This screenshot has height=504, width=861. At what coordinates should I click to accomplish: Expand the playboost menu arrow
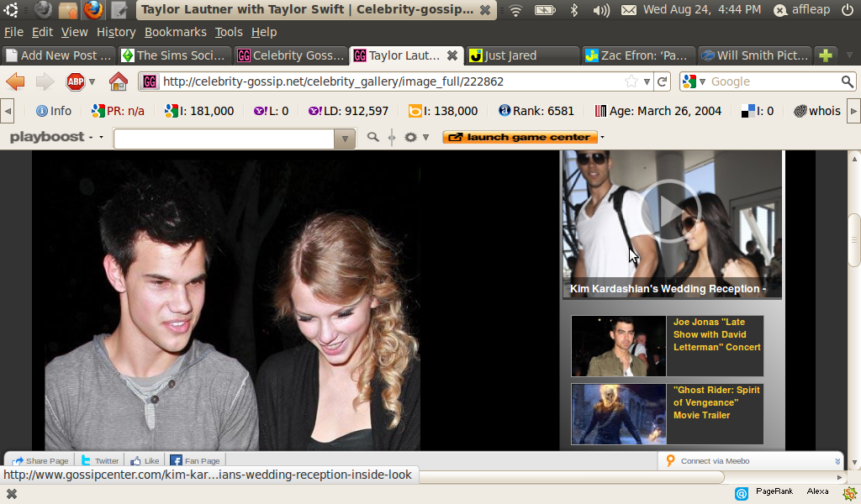[x=101, y=137]
